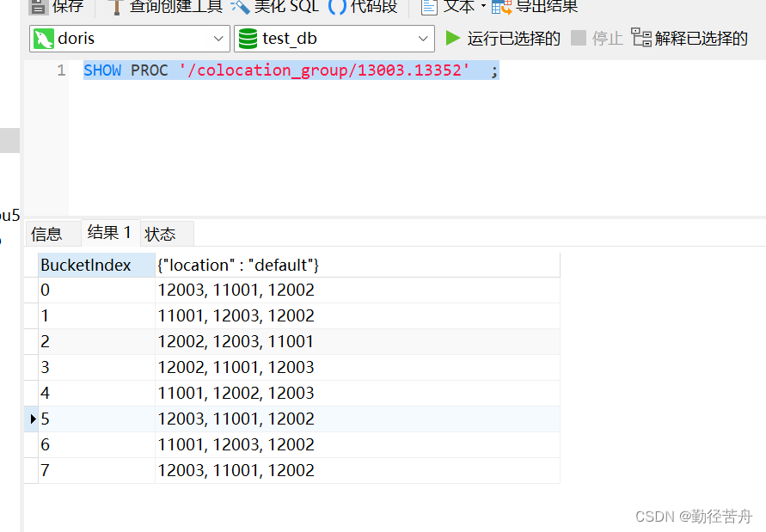Select the BucketIndex 5 cell
The height and width of the screenshot is (532, 766).
(x=97, y=419)
